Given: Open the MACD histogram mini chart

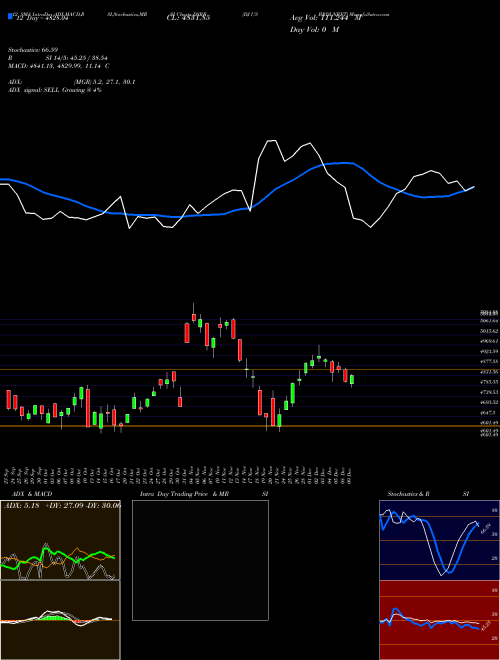Looking at the screenshot, I should (60, 620).
